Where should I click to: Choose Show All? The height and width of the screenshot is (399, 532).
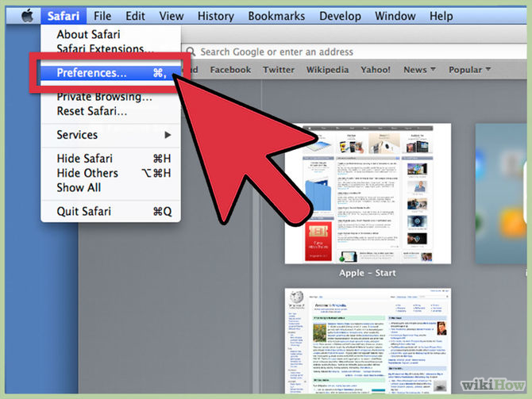coord(110,188)
